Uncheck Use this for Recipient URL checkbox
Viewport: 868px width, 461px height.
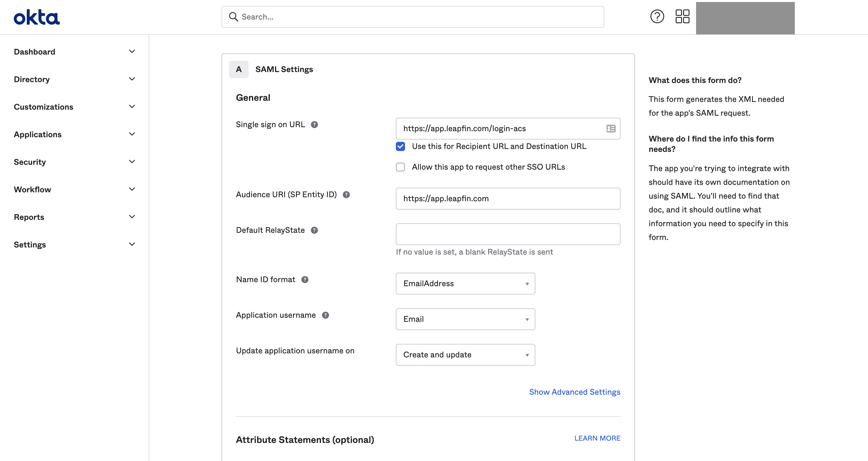point(400,147)
